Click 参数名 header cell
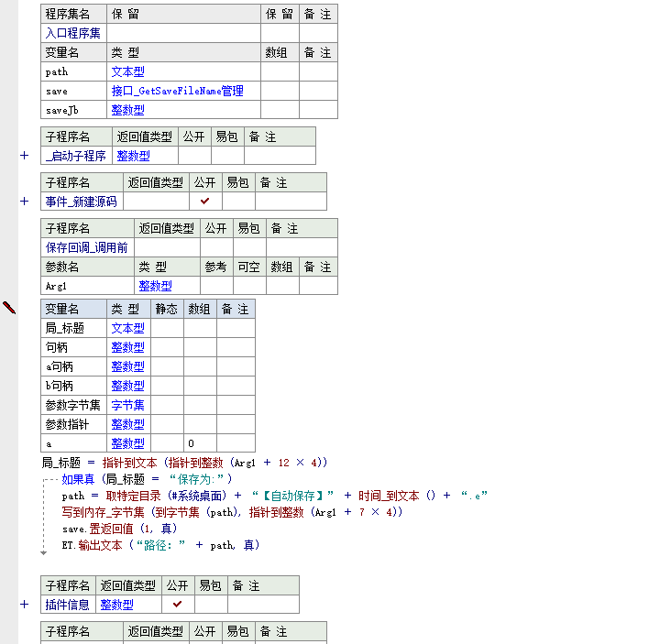 [87, 267]
